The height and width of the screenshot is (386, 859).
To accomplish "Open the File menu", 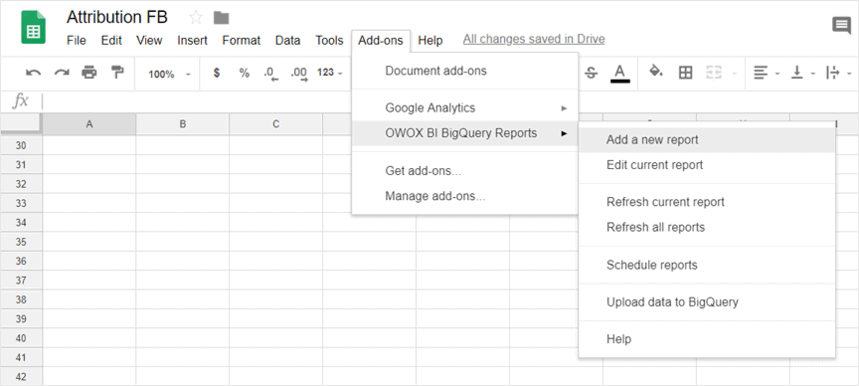I will click(x=76, y=40).
